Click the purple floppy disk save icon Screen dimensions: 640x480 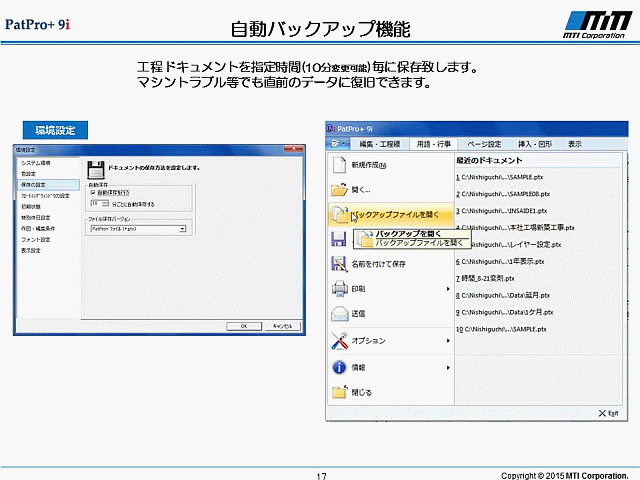339,239
